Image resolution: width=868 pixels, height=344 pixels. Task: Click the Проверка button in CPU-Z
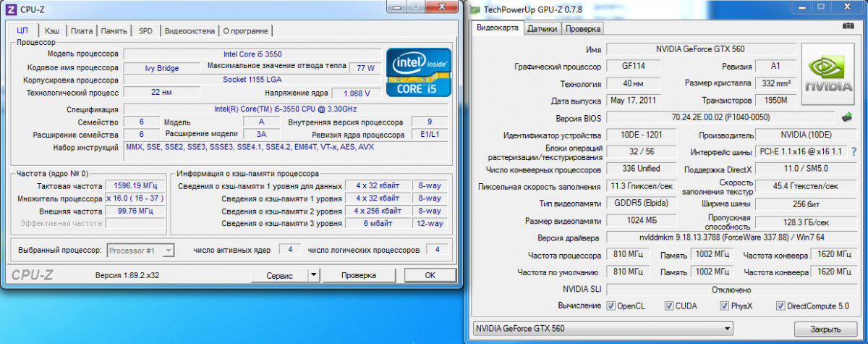coord(359,275)
